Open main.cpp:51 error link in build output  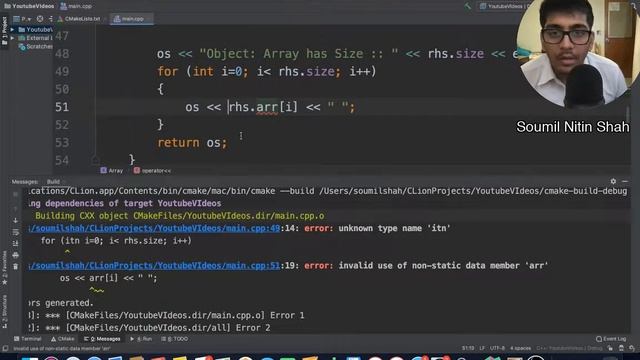(x=154, y=266)
